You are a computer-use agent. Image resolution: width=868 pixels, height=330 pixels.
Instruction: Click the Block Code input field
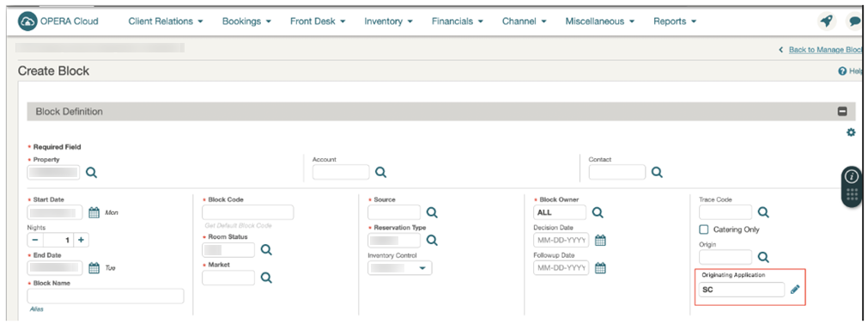point(248,212)
